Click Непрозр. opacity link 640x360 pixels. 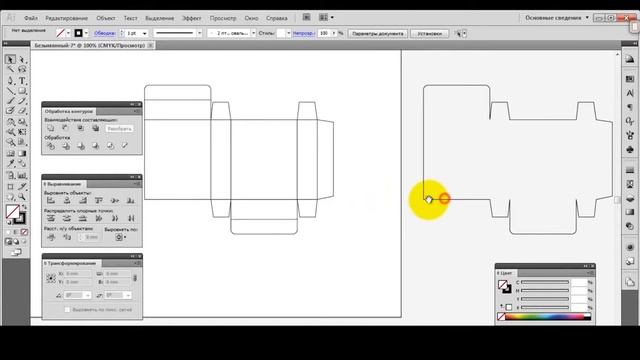click(304, 33)
